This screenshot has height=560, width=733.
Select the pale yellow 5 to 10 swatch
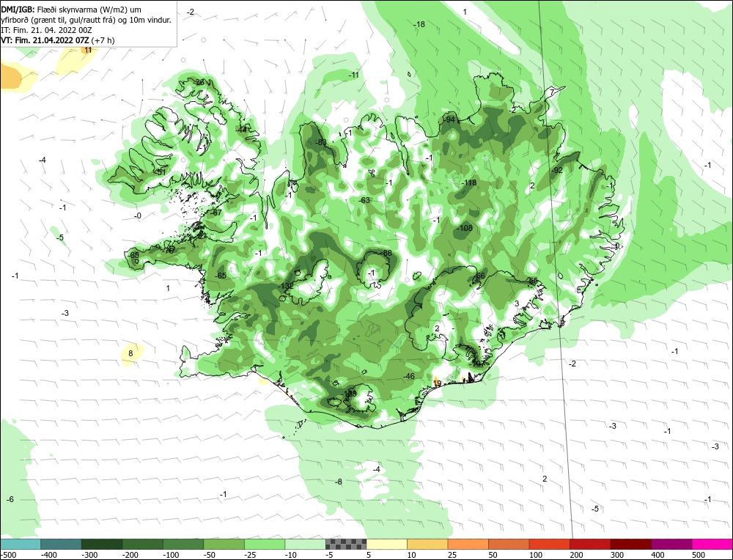(x=386, y=544)
